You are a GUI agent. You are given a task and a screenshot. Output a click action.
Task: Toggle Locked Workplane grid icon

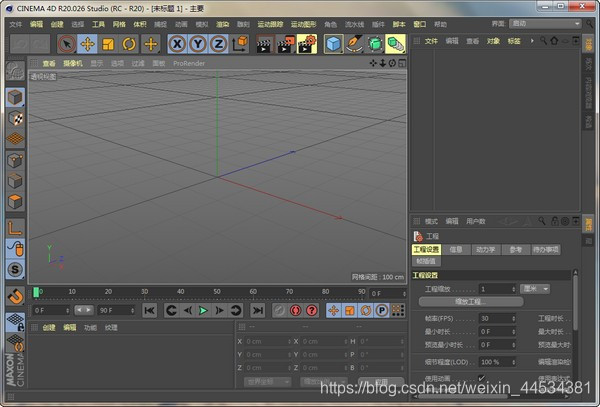click(15, 322)
